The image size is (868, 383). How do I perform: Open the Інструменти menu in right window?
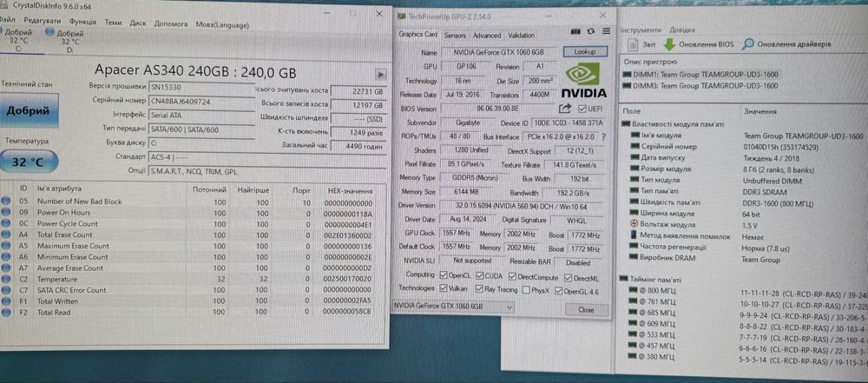tap(641, 30)
